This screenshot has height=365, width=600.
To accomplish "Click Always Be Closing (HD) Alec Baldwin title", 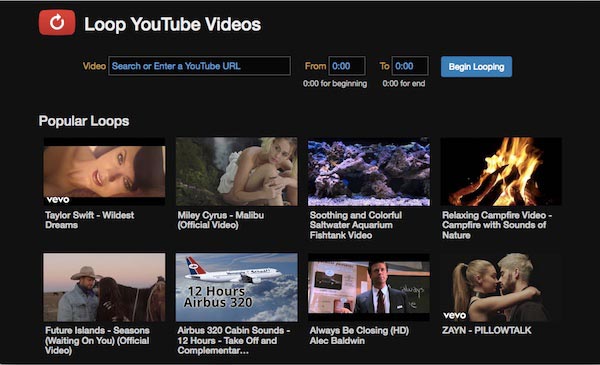I will point(359,336).
